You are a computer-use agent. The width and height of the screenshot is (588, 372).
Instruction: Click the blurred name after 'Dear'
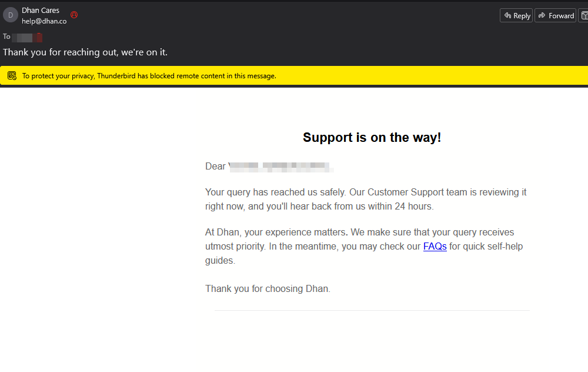coord(281,167)
